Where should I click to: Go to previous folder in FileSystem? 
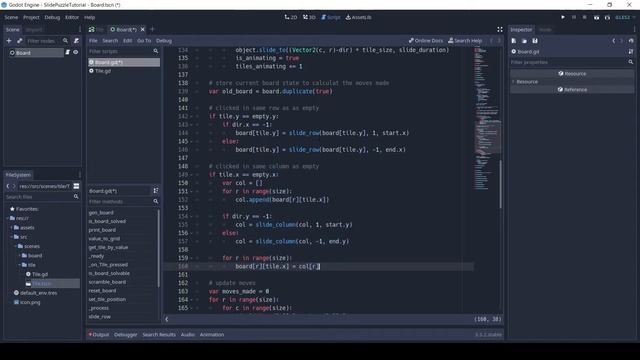tap(7, 186)
